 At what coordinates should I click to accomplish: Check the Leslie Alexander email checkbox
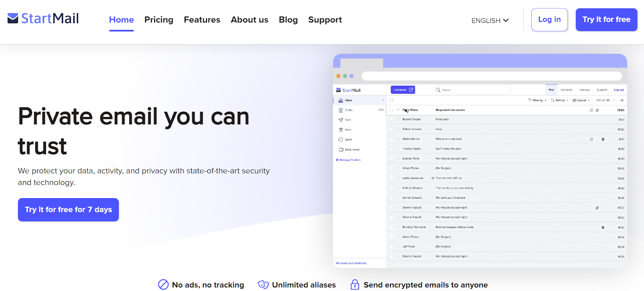[391, 178]
